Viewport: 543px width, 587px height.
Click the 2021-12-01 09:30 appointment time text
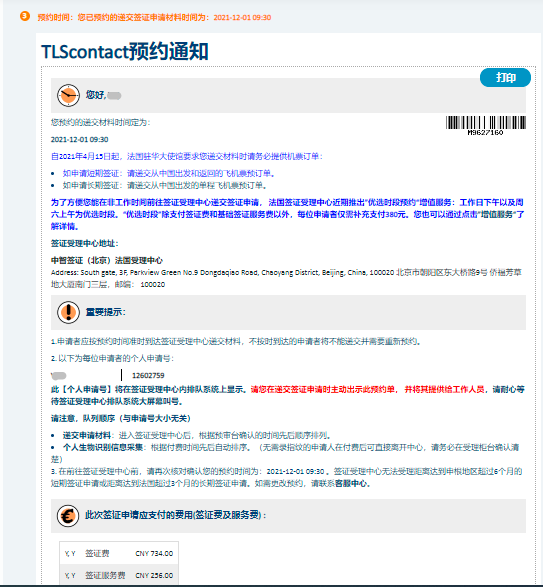(79, 139)
